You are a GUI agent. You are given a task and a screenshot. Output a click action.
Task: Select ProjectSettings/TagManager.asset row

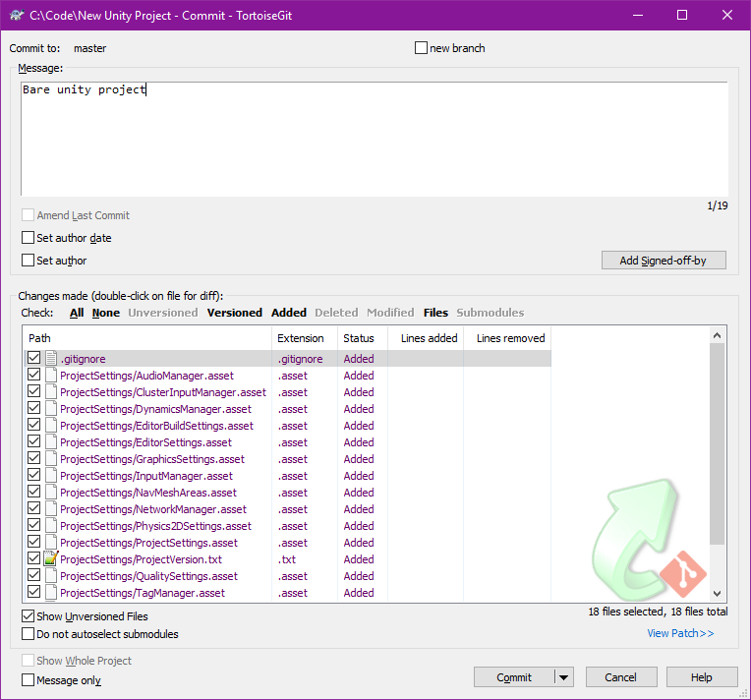point(287,593)
